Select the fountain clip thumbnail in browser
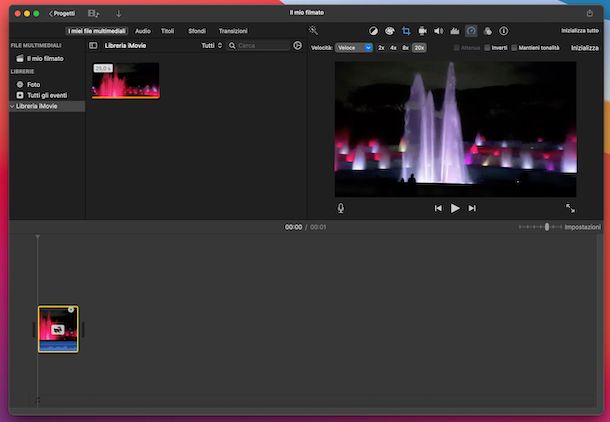Screen dimensions: 610x422 (126, 80)
